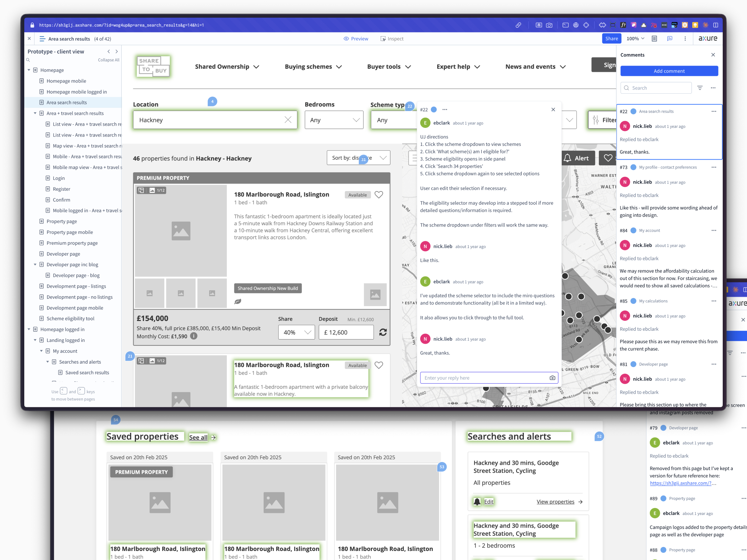Clear the Hackney location field with X
The width and height of the screenshot is (747, 560).
coord(288,120)
